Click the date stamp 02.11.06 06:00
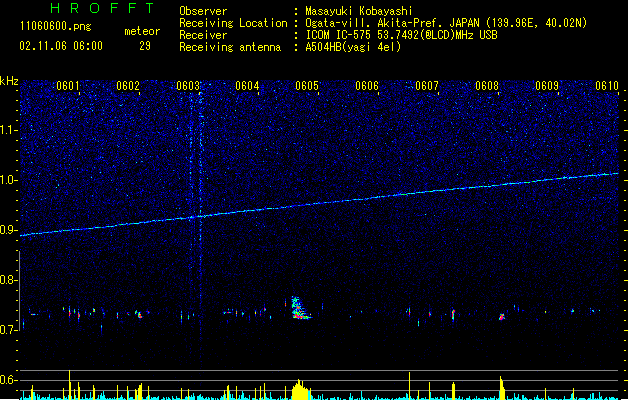 click(61, 46)
